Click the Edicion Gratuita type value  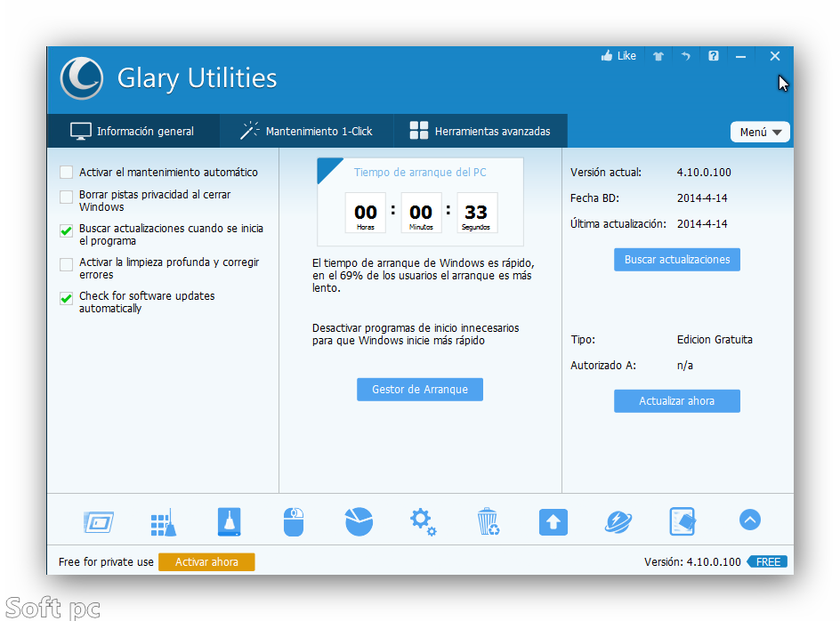715,339
